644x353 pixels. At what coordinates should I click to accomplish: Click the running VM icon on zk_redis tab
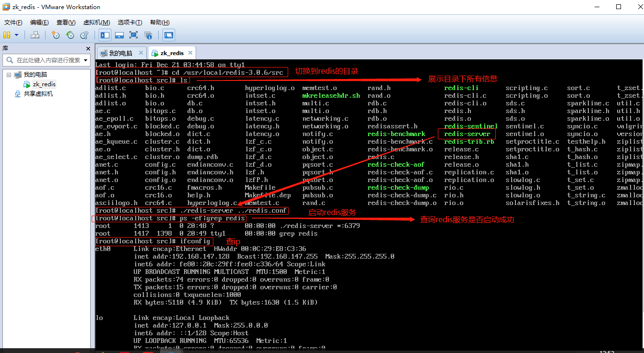[155, 53]
